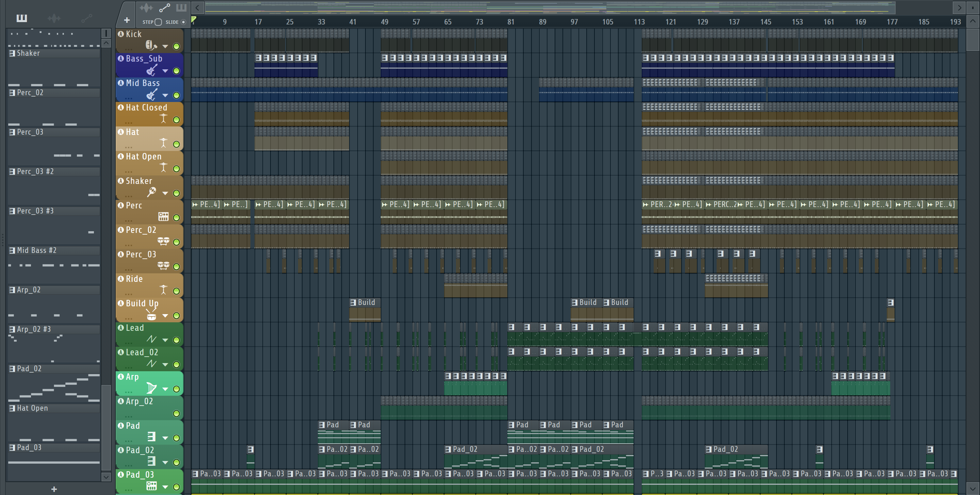This screenshot has height=495, width=980.
Task: Click the drum machine icon on Pad_03 track
Action: tap(151, 486)
